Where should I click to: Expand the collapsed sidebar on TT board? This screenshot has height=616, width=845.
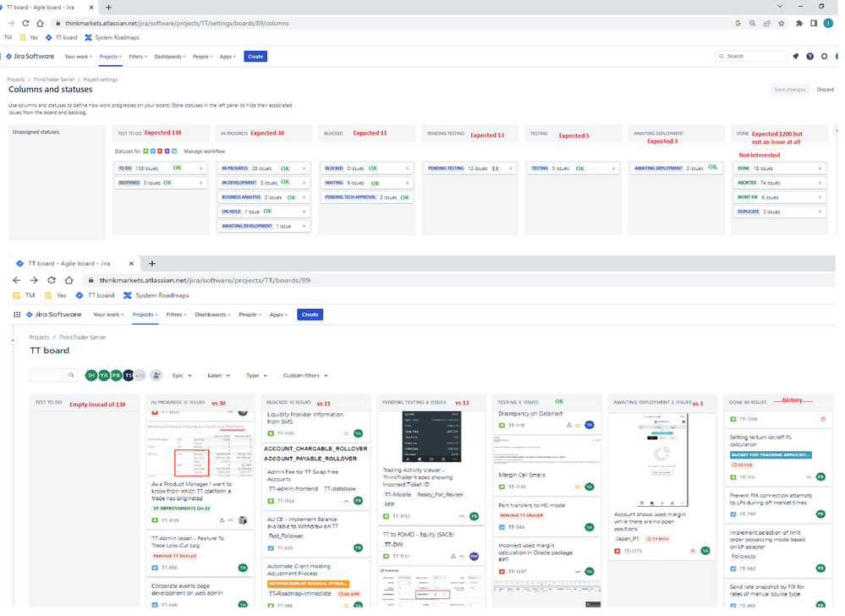point(13,341)
